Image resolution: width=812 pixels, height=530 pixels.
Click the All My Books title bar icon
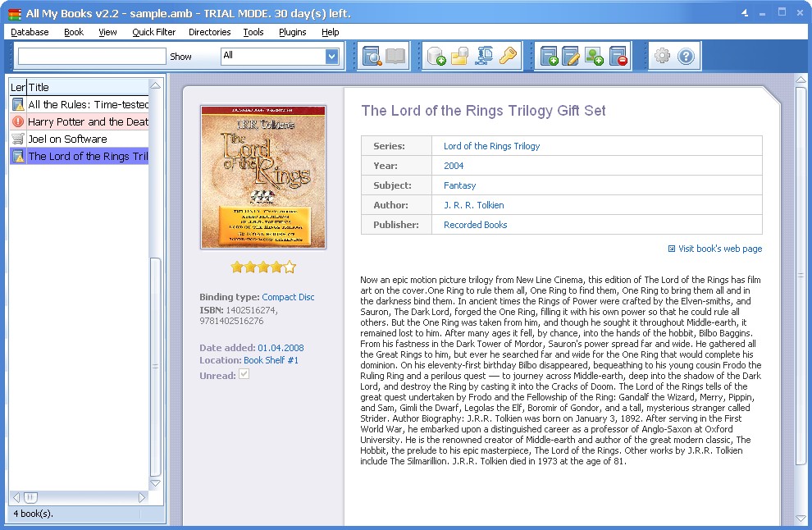[x=15, y=14]
